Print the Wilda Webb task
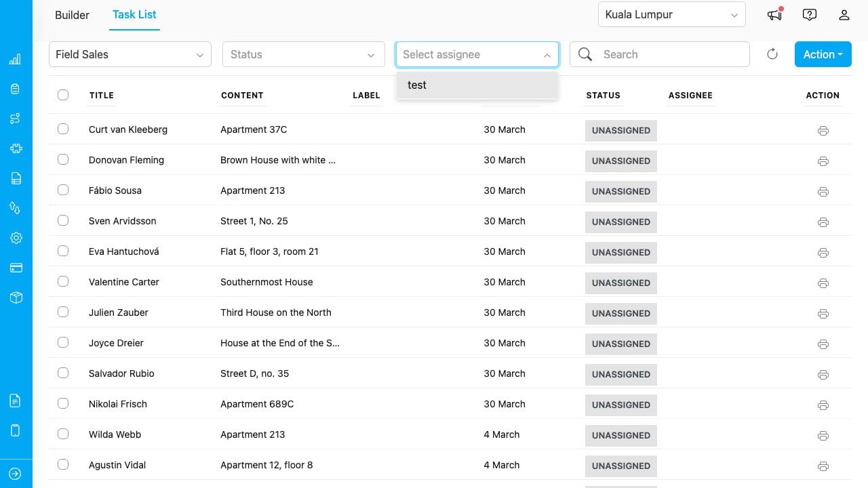 click(x=823, y=436)
